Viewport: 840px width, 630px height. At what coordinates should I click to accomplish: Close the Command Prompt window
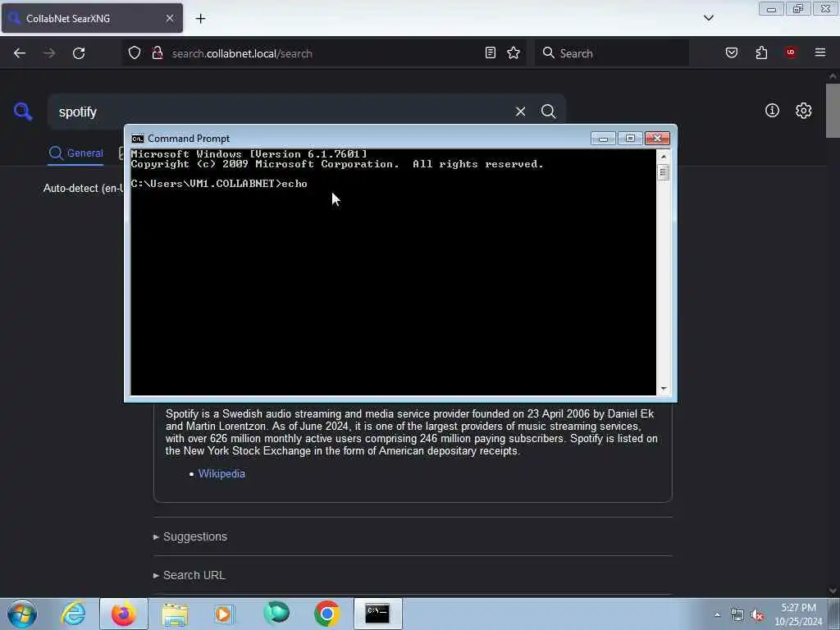coord(657,139)
